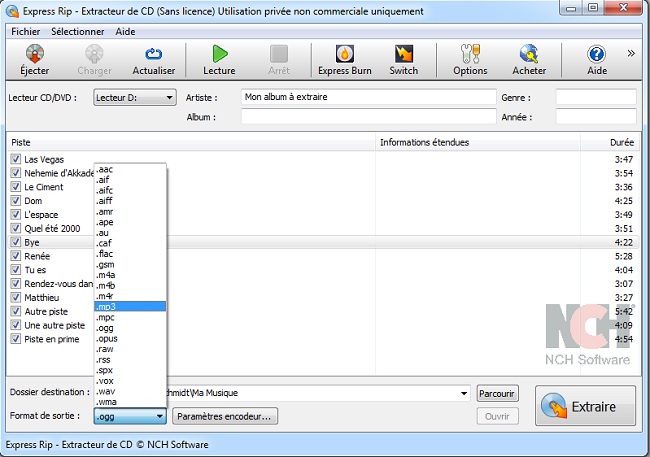Screen dimensions: 650x457
Task: Toggle the Dom track checkbox
Action: point(16,200)
